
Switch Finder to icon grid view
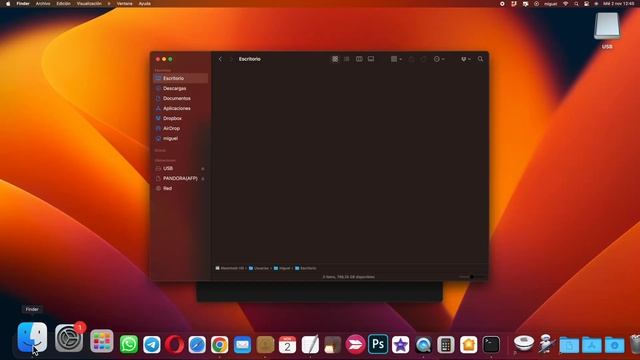pyautogui.click(x=335, y=59)
